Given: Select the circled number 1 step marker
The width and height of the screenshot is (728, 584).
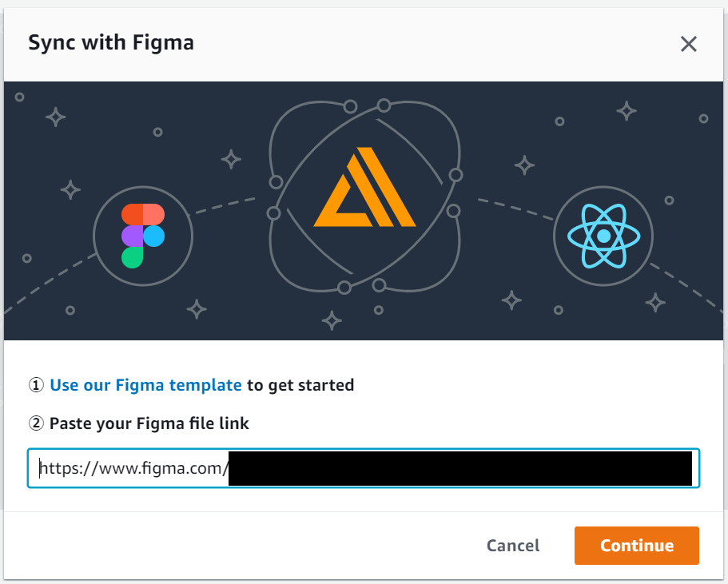Looking at the screenshot, I should [x=36, y=385].
